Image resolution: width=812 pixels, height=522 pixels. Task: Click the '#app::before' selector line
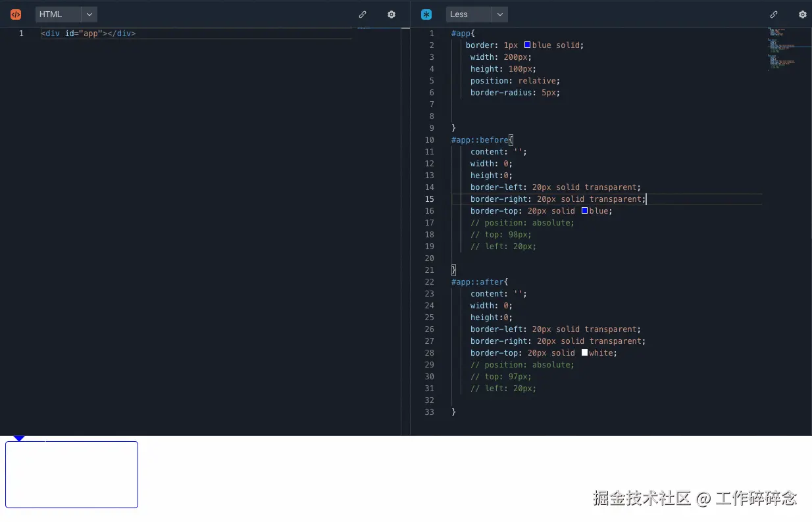(482, 140)
